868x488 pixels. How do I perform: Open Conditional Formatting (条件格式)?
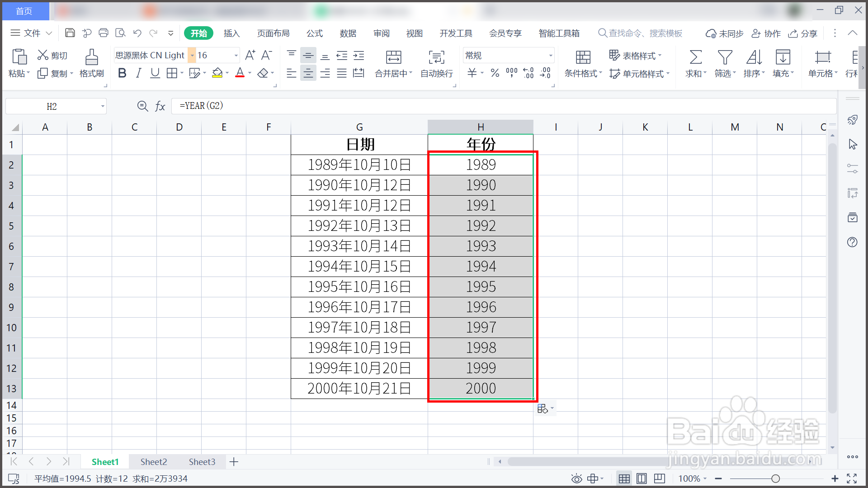click(583, 64)
